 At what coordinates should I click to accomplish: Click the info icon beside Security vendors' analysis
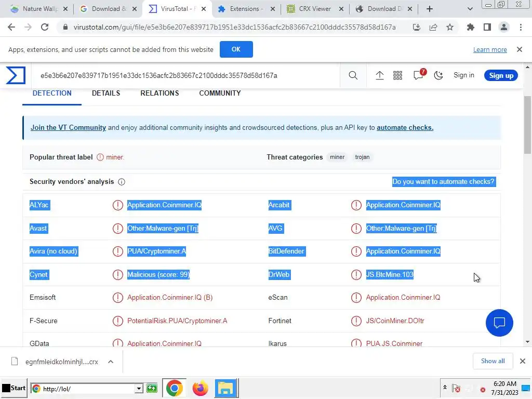pos(122,182)
